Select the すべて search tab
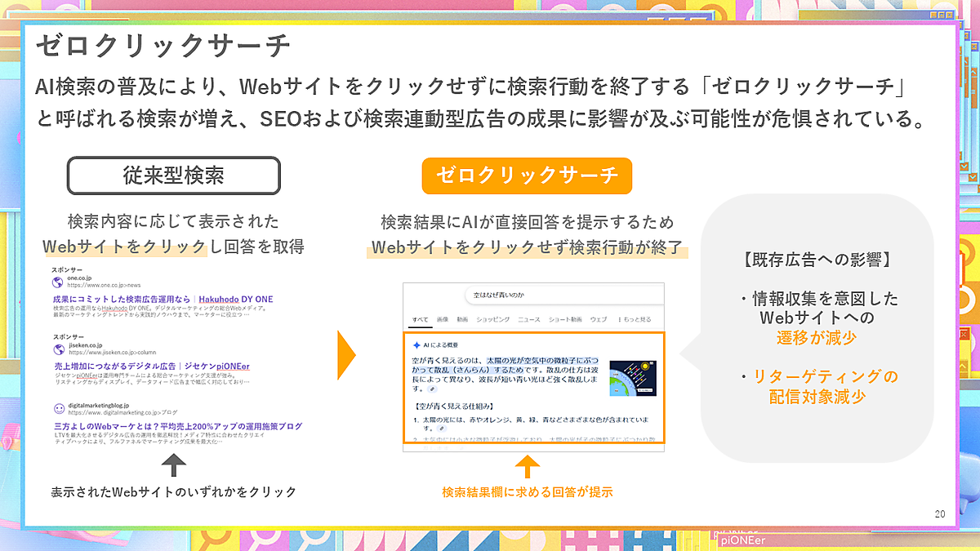This screenshot has width=980, height=551. click(x=421, y=319)
